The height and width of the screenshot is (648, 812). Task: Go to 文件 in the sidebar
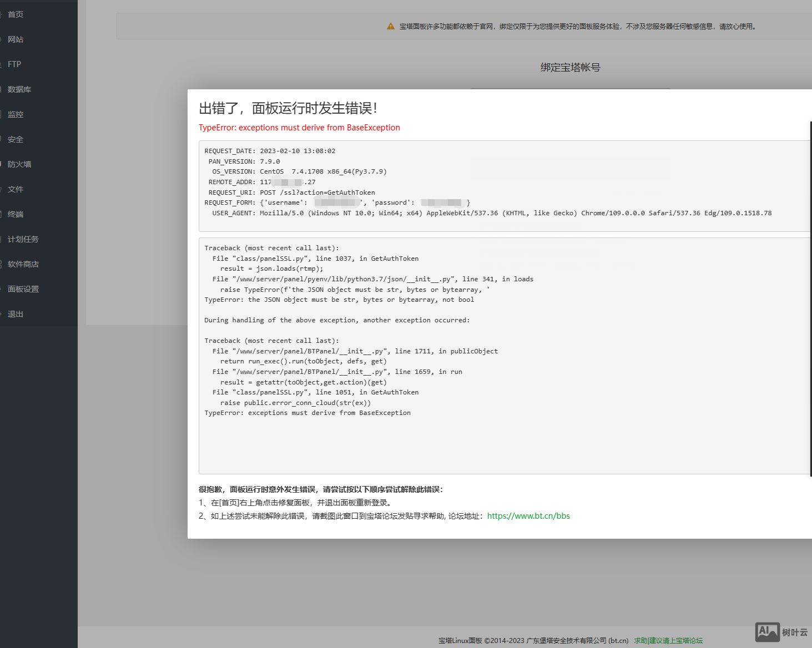point(16,189)
